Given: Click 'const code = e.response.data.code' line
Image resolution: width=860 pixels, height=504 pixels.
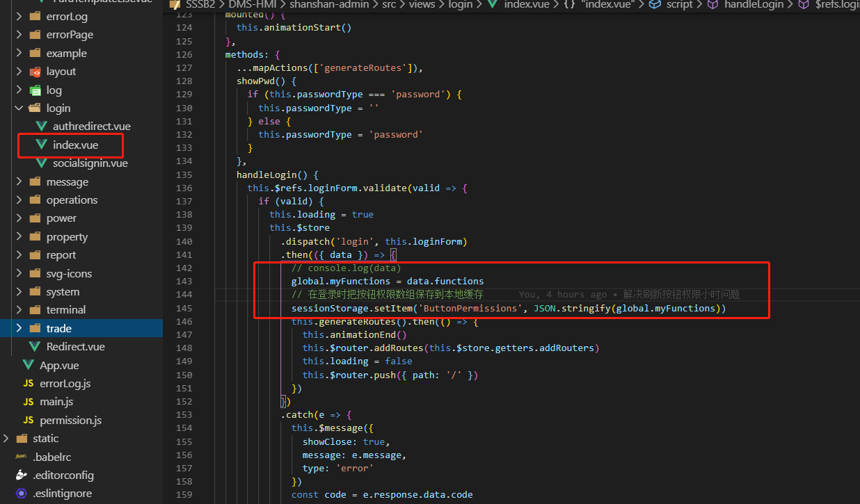Looking at the screenshot, I should coord(382,494).
